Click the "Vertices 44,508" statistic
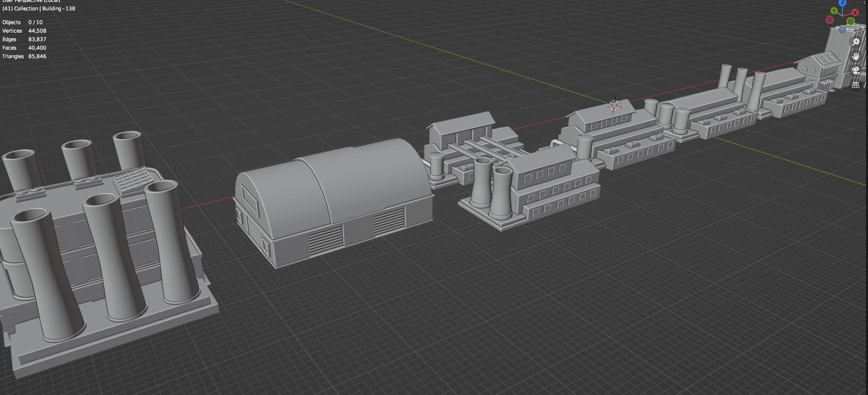Image resolution: width=868 pixels, height=395 pixels. click(24, 31)
